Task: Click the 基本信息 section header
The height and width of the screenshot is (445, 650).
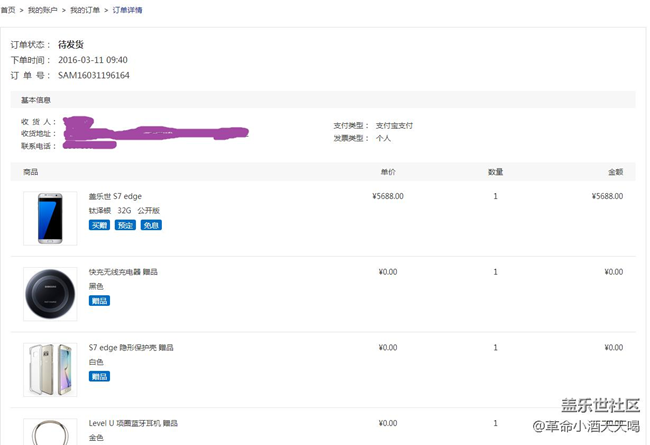Action: (x=36, y=100)
